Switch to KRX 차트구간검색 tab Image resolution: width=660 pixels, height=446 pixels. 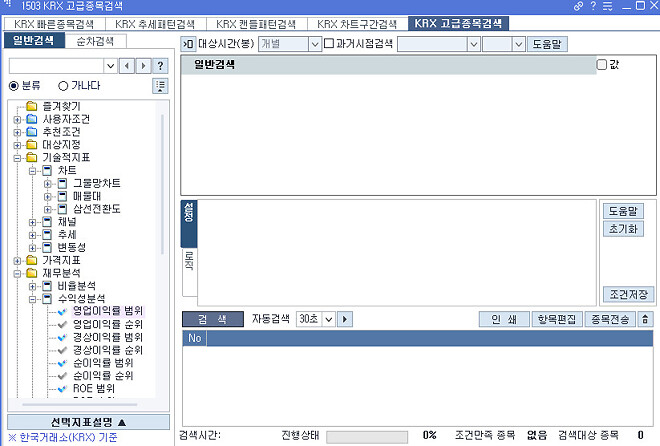[x=357, y=24]
